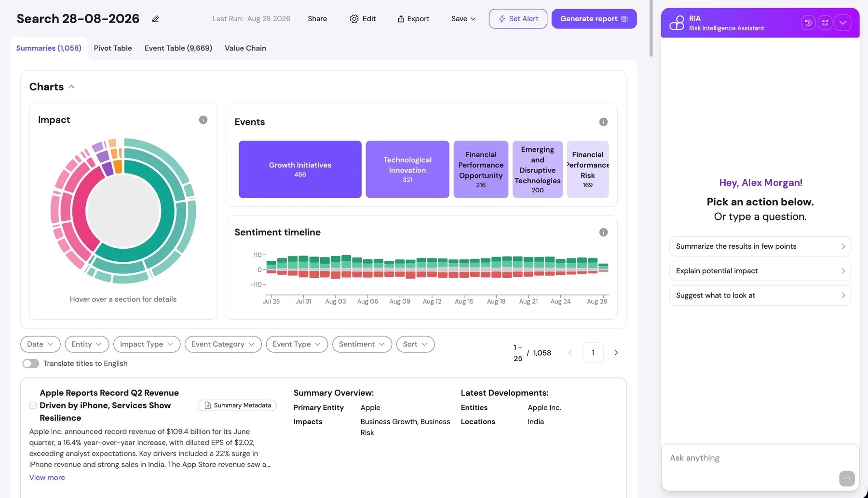The width and height of the screenshot is (868, 498).
Task: Open the Event Category filter dropdown
Action: 223,344
